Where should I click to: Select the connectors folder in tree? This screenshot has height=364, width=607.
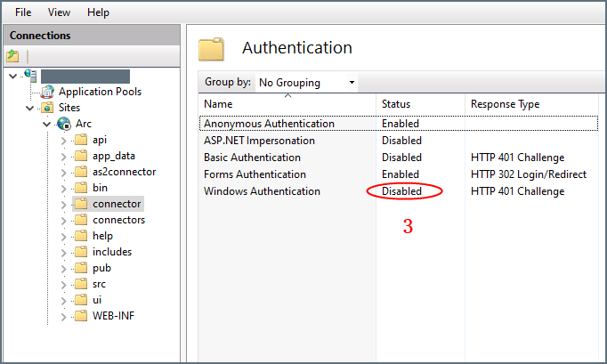[118, 220]
